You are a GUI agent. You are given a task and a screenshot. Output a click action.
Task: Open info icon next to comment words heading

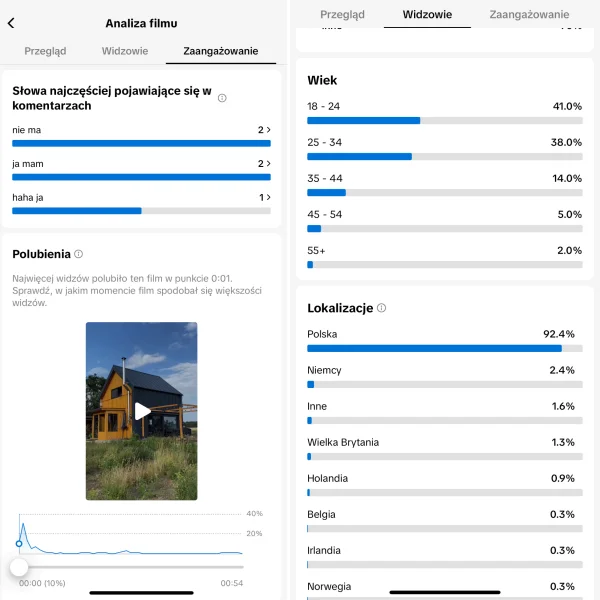pos(222,98)
